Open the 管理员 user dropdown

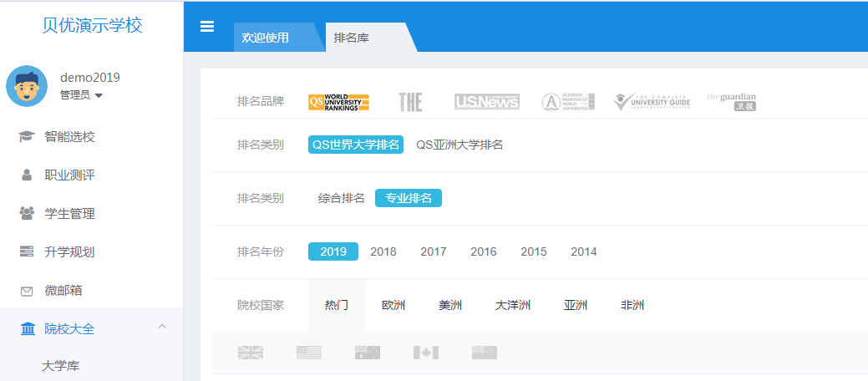[x=81, y=95]
